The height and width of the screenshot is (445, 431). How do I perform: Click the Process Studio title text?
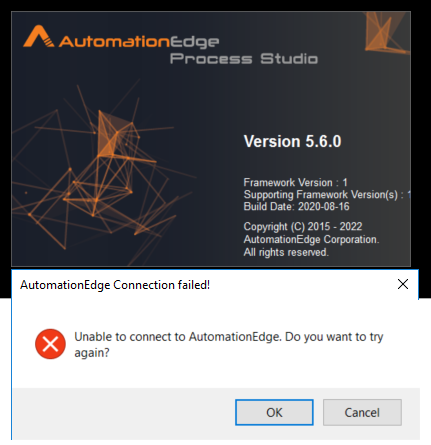click(244, 59)
